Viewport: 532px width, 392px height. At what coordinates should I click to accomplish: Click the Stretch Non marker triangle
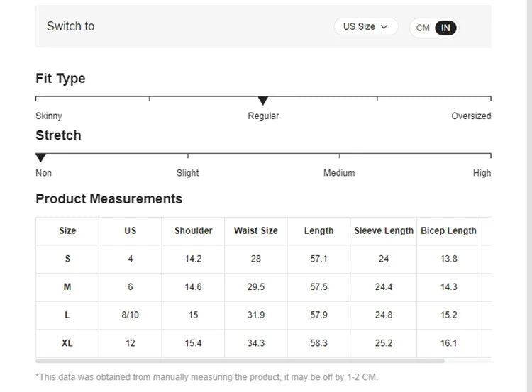[41, 157]
